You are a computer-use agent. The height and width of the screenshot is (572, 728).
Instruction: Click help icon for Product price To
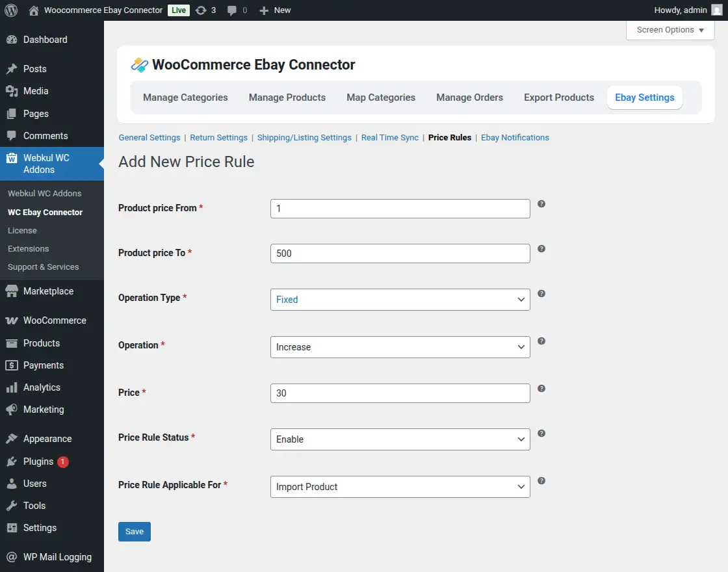tap(541, 249)
